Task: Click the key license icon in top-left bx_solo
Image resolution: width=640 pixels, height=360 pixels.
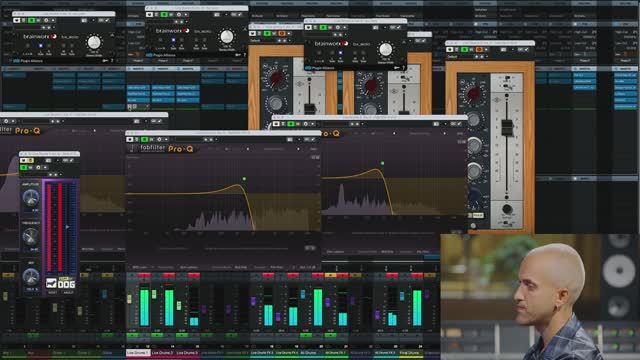Action: pos(105,60)
